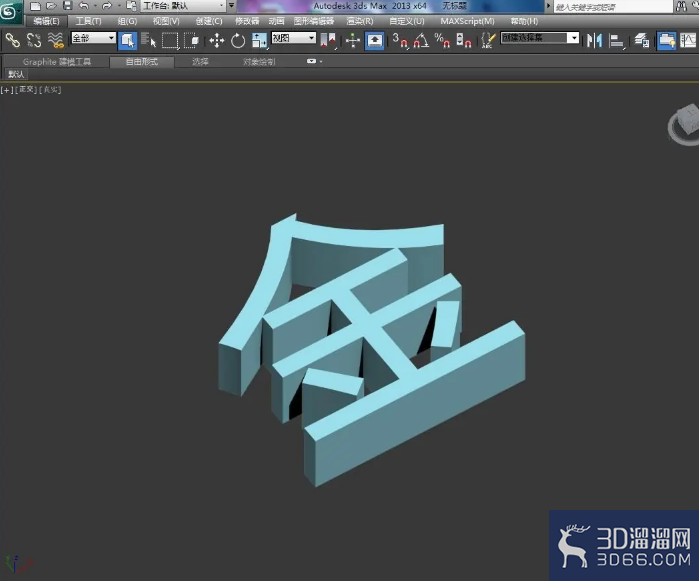
Task: Expand the undo history arrow
Action: tap(95, 6)
